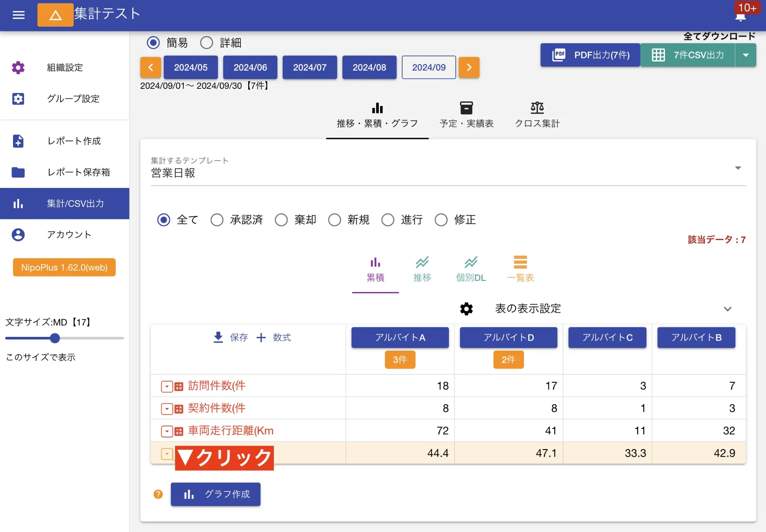Open the 一覧表 list table view
This screenshot has width=766, height=532.
(521, 270)
